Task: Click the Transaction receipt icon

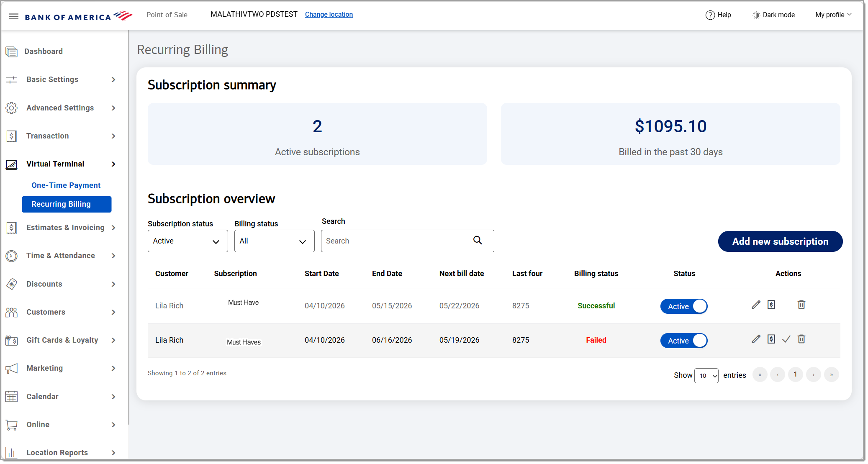Action: coord(12,136)
